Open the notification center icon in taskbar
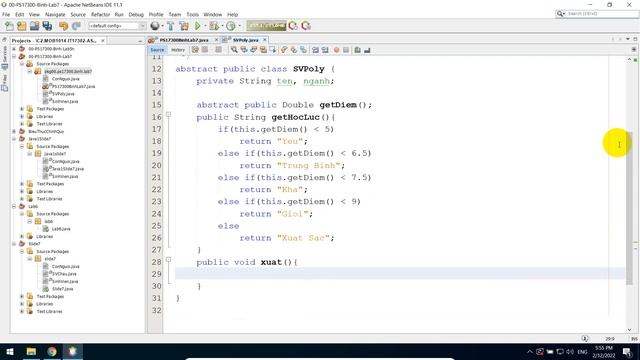 click(628, 351)
